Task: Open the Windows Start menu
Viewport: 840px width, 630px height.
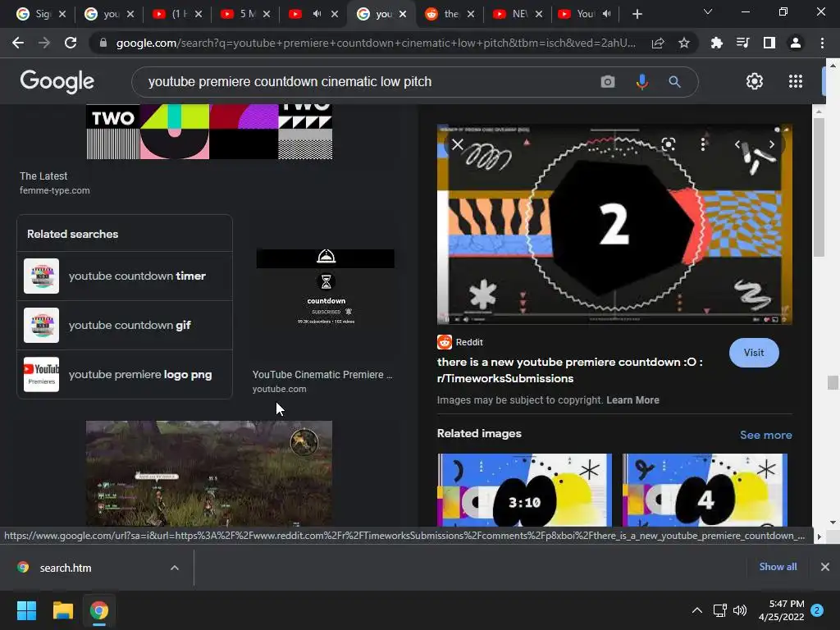Action: [x=26, y=610]
